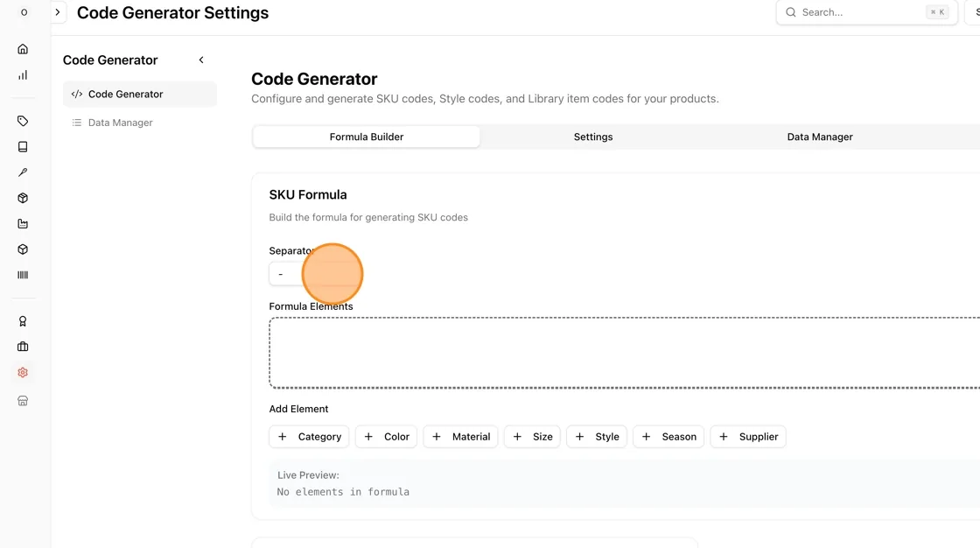
Task: Select Data Manager in the side panel
Action: [140, 123]
